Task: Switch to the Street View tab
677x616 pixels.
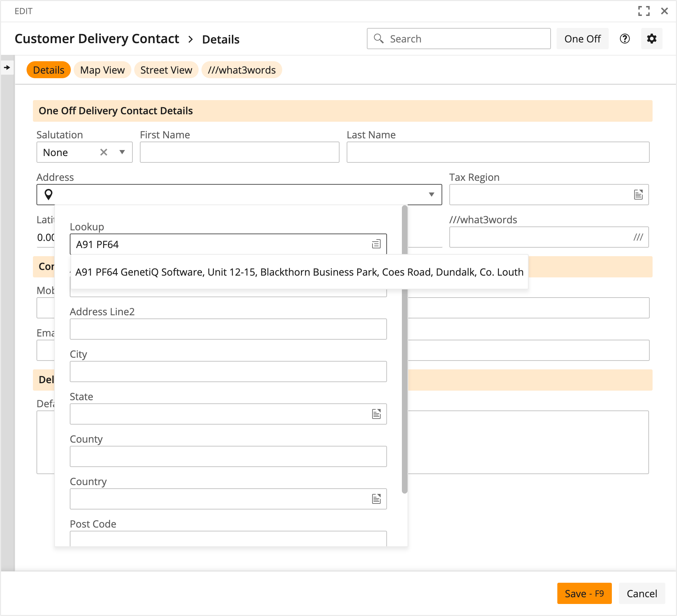Action: tap(166, 70)
